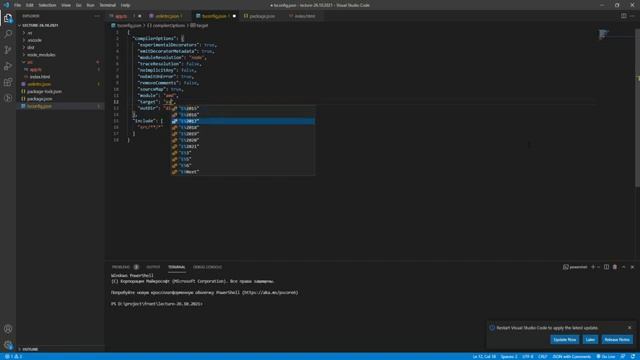640x360 pixels.
Task: Kill terminal with trash icon
Action: point(615,267)
